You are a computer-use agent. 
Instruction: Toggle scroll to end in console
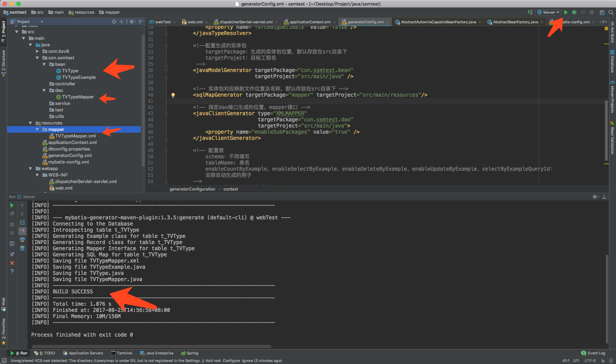pyautogui.click(x=22, y=231)
